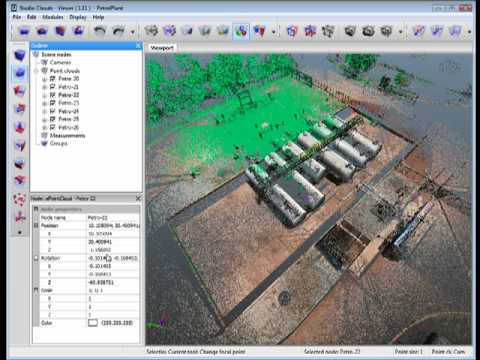Collapse the Position property group
The image size is (480, 360).
click(x=36, y=226)
